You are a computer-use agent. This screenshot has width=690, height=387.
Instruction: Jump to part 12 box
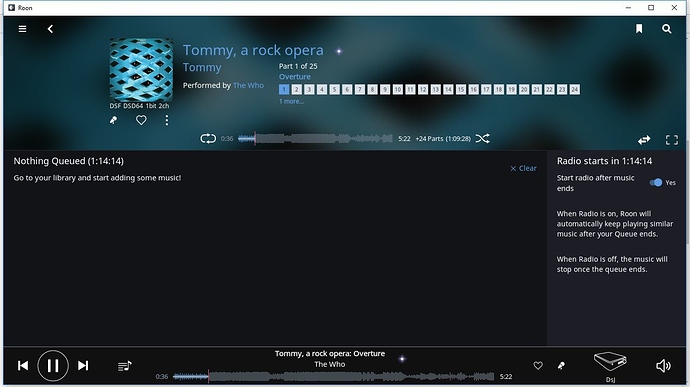point(423,89)
